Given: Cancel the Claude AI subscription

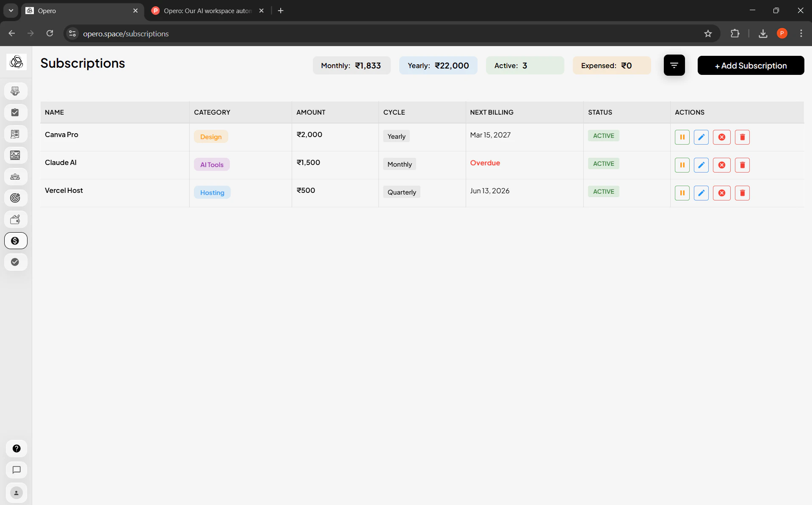Looking at the screenshot, I should tap(721, 165).
